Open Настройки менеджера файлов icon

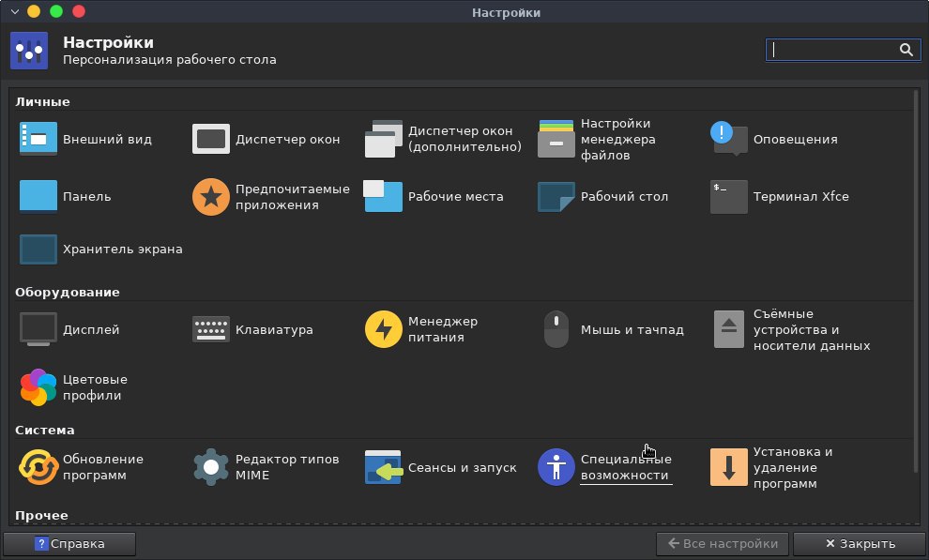pos(556,139)
